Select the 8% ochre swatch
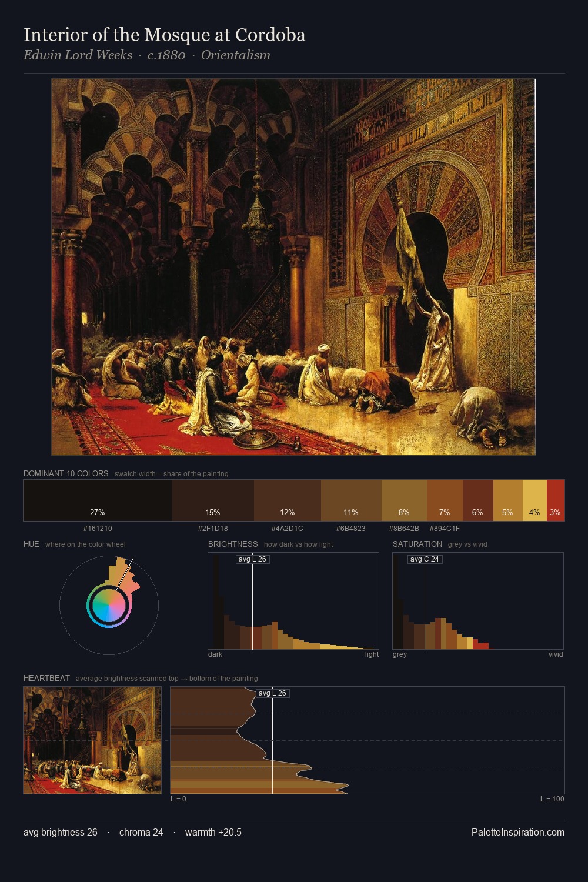Viewport: 588px width, 882px height. tap(404, 500)
